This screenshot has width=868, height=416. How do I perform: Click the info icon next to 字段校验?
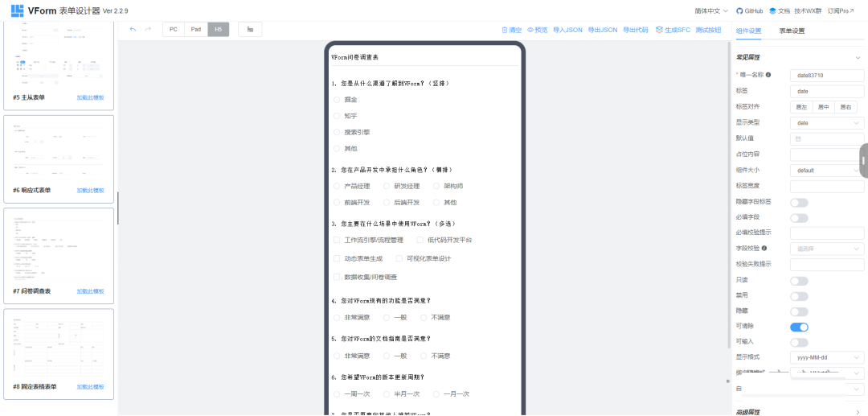[x=764, y=248]
